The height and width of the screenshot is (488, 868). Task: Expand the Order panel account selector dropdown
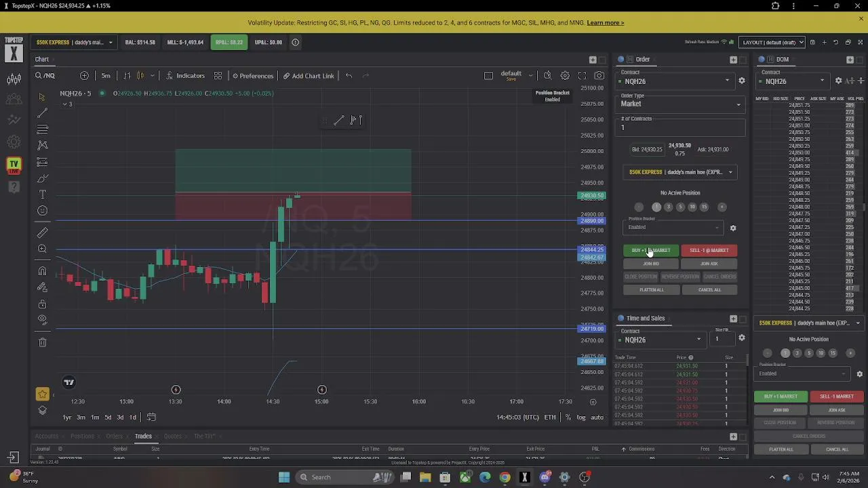(680, 172)
